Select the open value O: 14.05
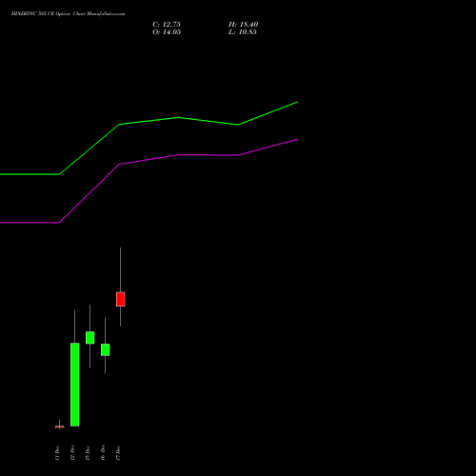This screenshot has width=476, height=476. click(167, 32)
